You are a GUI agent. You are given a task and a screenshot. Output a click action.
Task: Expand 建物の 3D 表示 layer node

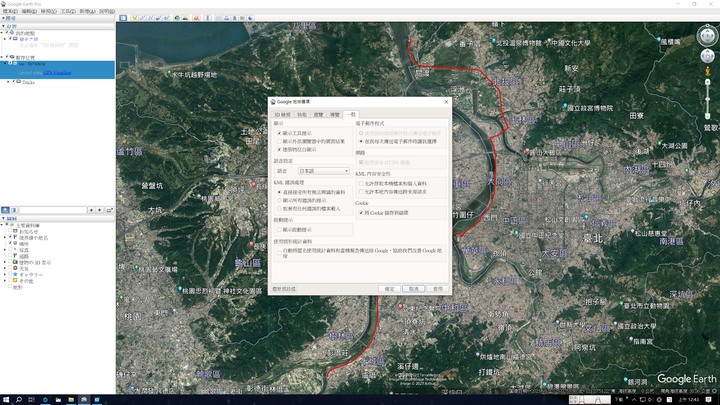point(5,262)
